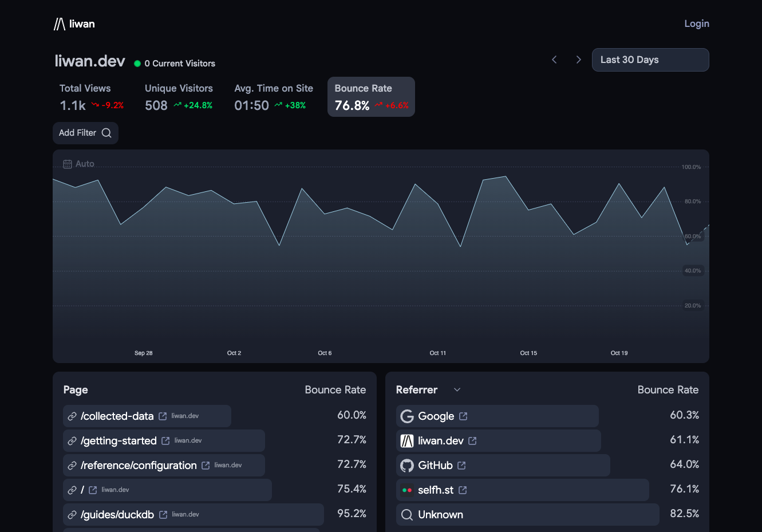Select the Unique Visitors metric
Image resolution: width=762 pixels, height=532 pixels.
coord(179,97)
